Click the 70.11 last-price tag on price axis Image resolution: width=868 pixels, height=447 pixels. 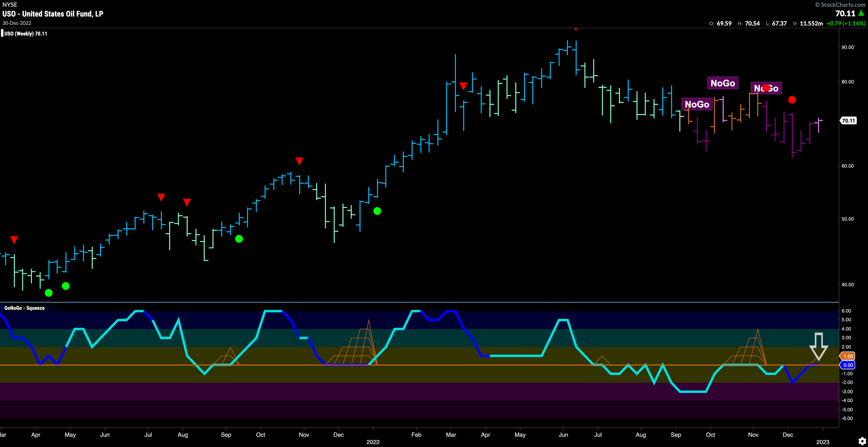coord(848,120)
